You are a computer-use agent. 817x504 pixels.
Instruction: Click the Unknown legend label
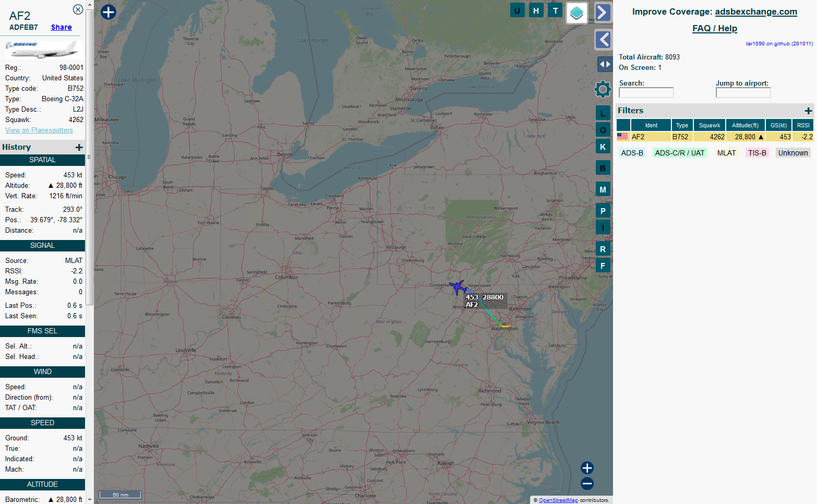793,153
